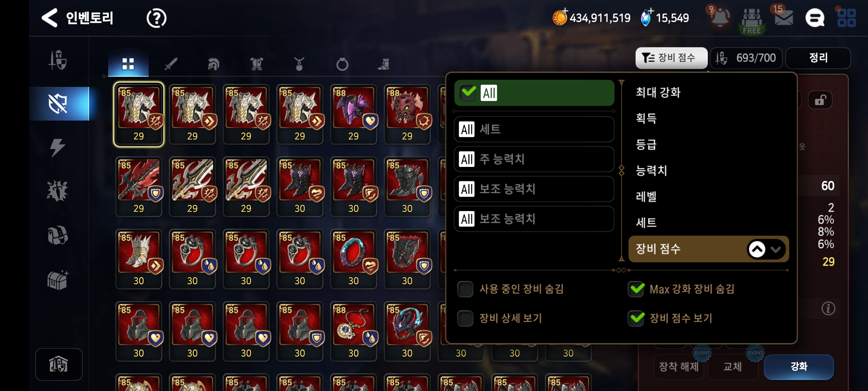Expand the All 세트 filter
Image resolution: width=868 pixels, height=391 pixels.
coord(534,129)
